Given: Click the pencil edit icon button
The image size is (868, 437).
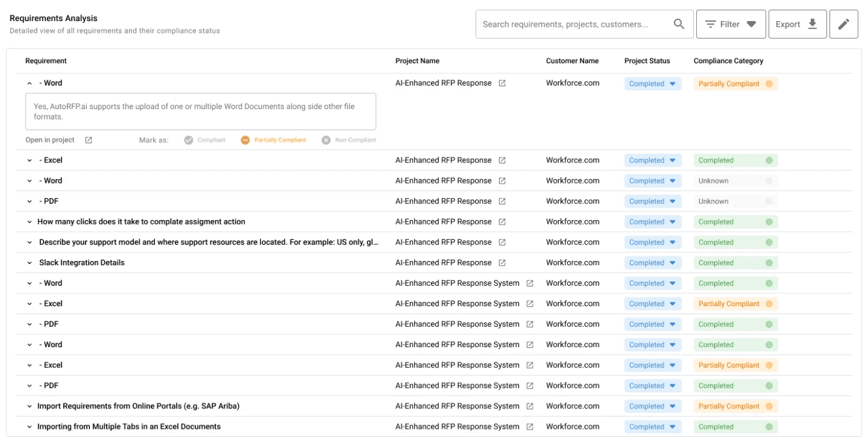Looking at the screenshot, I should point(844,24).
